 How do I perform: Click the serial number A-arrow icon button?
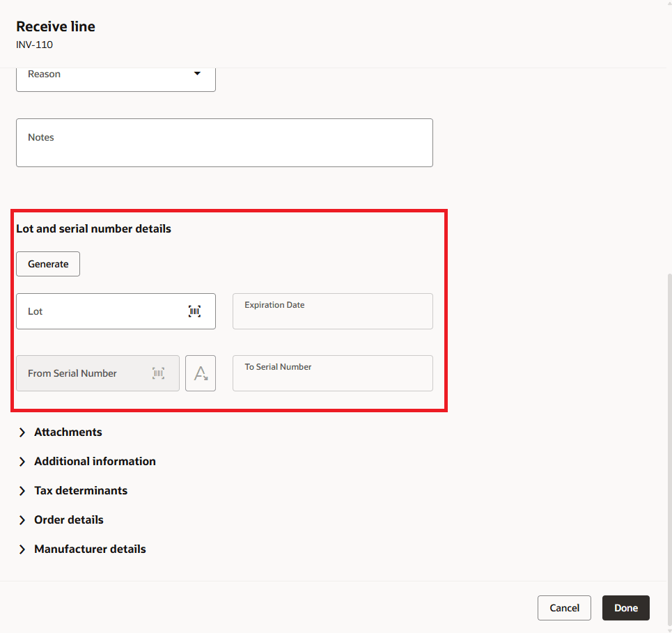[x=201, y=373]
